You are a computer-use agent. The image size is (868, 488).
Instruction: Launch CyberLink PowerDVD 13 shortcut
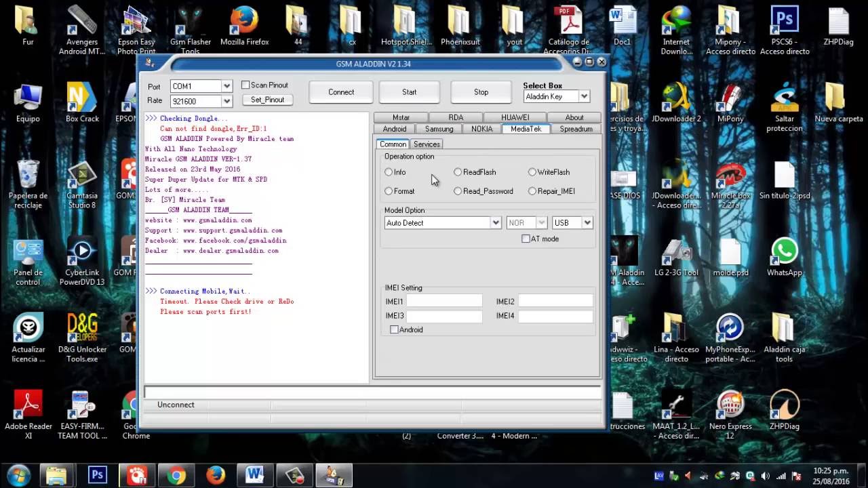click(82, 262)
